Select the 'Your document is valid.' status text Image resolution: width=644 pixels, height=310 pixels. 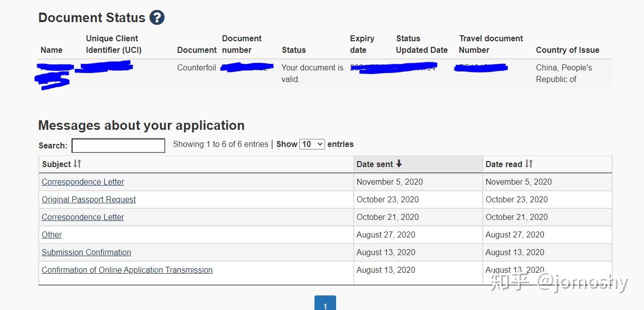pyautogui.click(x=312, y=73)
